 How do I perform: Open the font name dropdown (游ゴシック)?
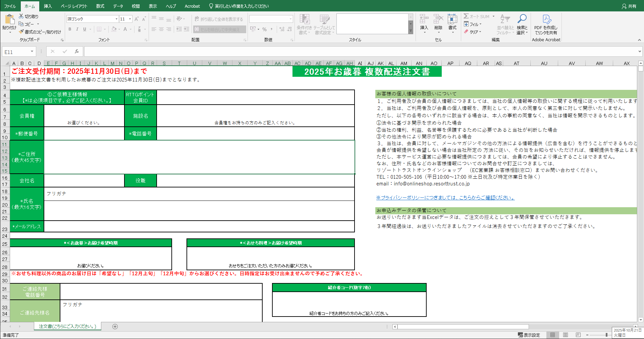click(x=116, y=19)
